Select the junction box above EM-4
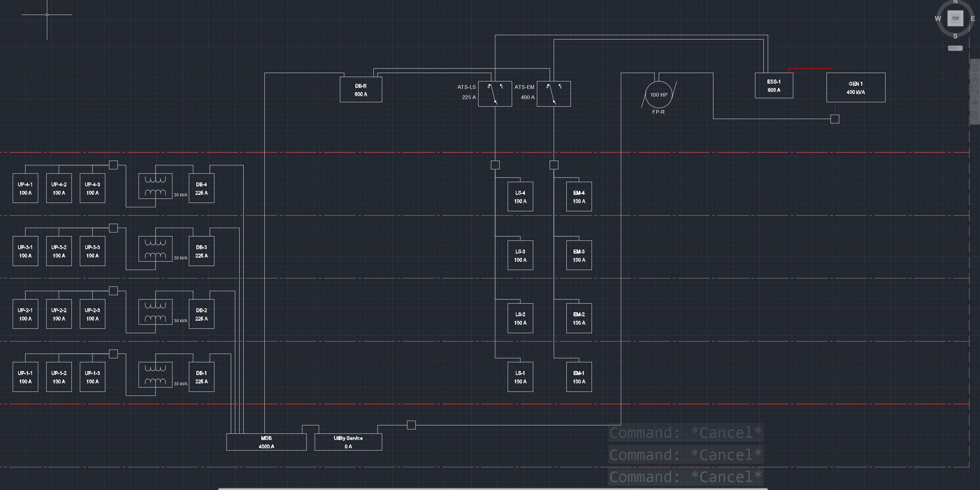Image resolution: width=980 pixels, height=490 pixels. 554,165
